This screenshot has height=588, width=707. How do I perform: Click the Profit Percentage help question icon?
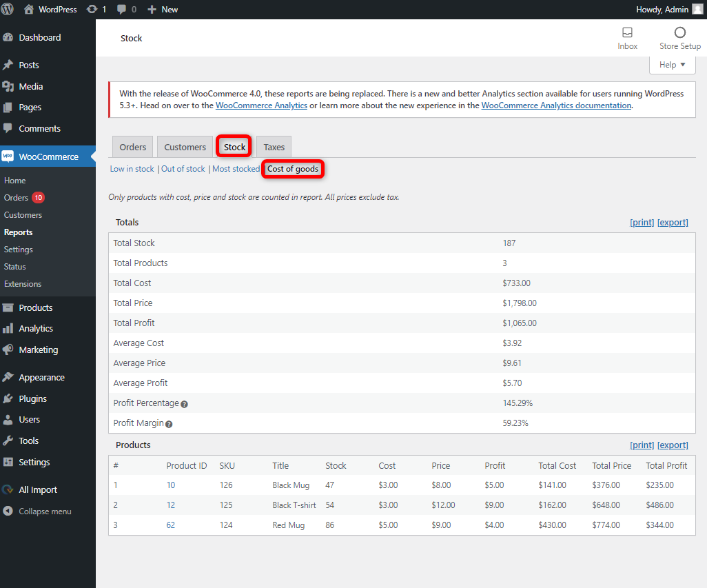(184, 404)
